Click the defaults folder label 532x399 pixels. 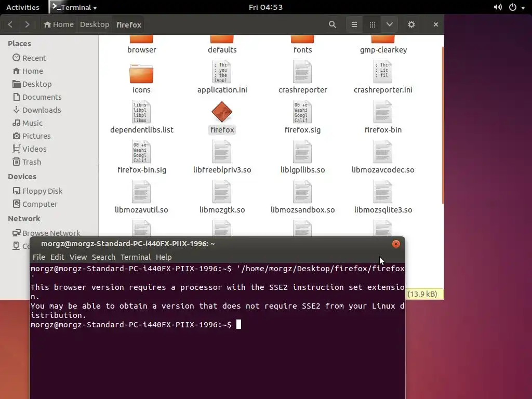coord(222,49)
